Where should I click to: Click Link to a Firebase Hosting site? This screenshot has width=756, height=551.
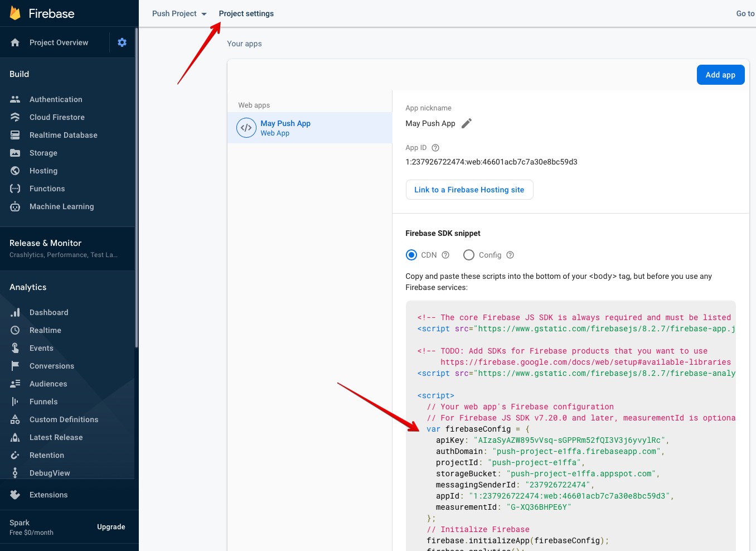click(x=469, y=190)
